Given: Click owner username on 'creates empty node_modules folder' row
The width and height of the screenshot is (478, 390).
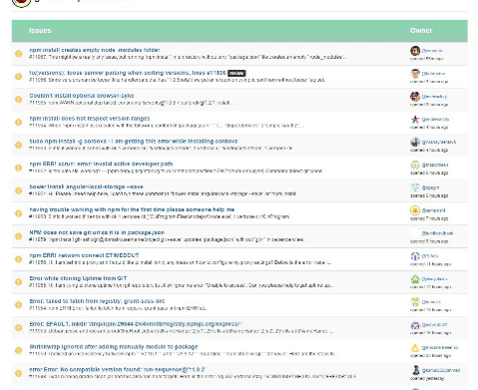Looking at the screenshot, I should point(432,51).
